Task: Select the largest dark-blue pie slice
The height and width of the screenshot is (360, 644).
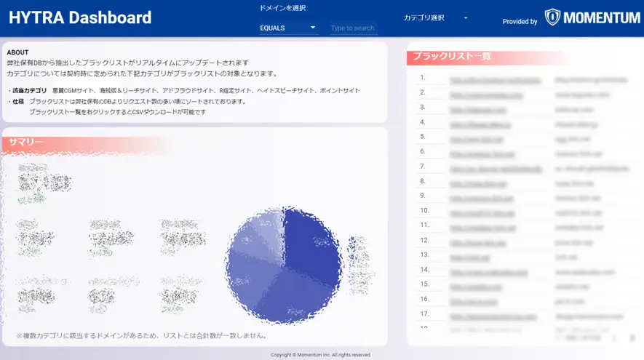Action: point(309,247)
